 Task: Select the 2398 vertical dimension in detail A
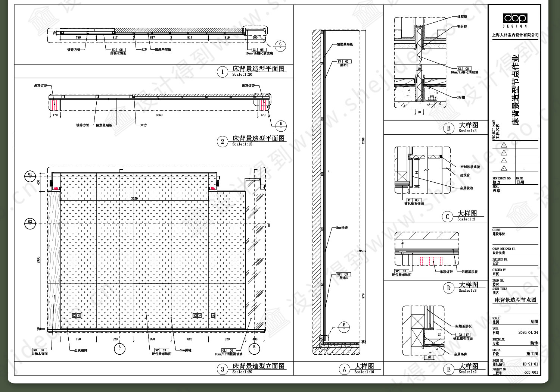tap(363, 141)
